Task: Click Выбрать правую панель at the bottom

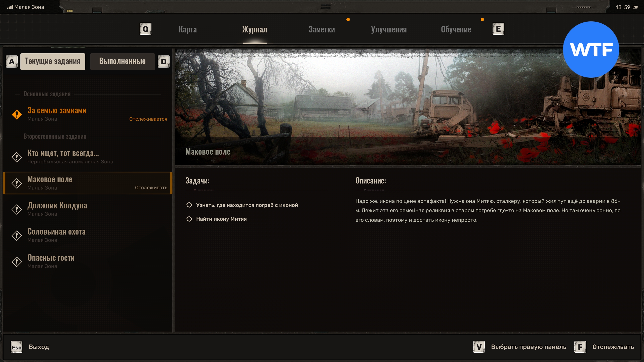Action: click(528, 347)
